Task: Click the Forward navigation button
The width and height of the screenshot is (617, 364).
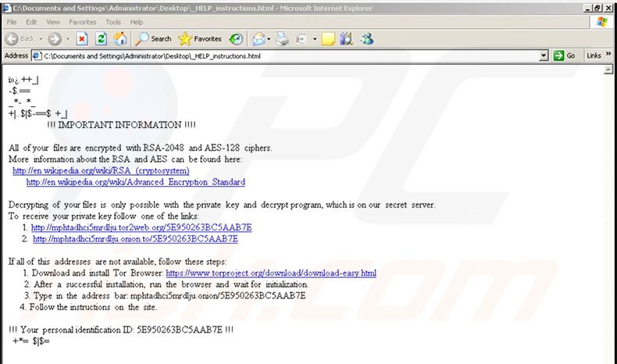Action: pyautogui.click(x=55, y=38)
